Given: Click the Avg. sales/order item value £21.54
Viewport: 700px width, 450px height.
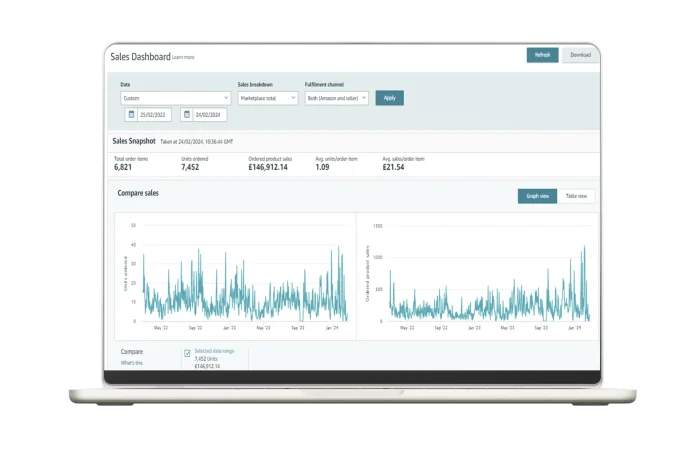Looking at the screenshot, I should coord(393,167).
